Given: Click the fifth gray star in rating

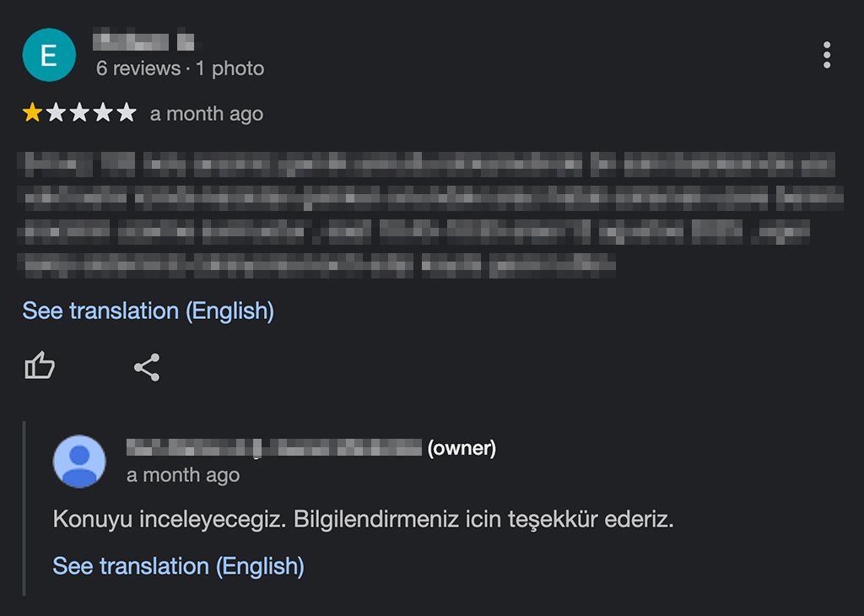Looking at the screenshot, I should point(126,113).
